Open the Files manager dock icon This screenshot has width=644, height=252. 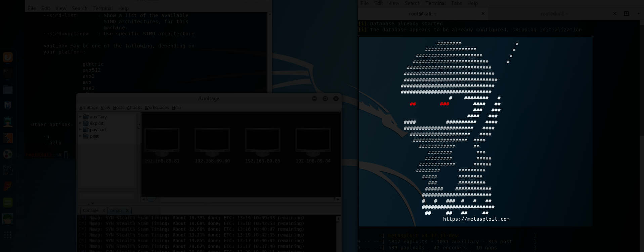[x=8, y=89]
